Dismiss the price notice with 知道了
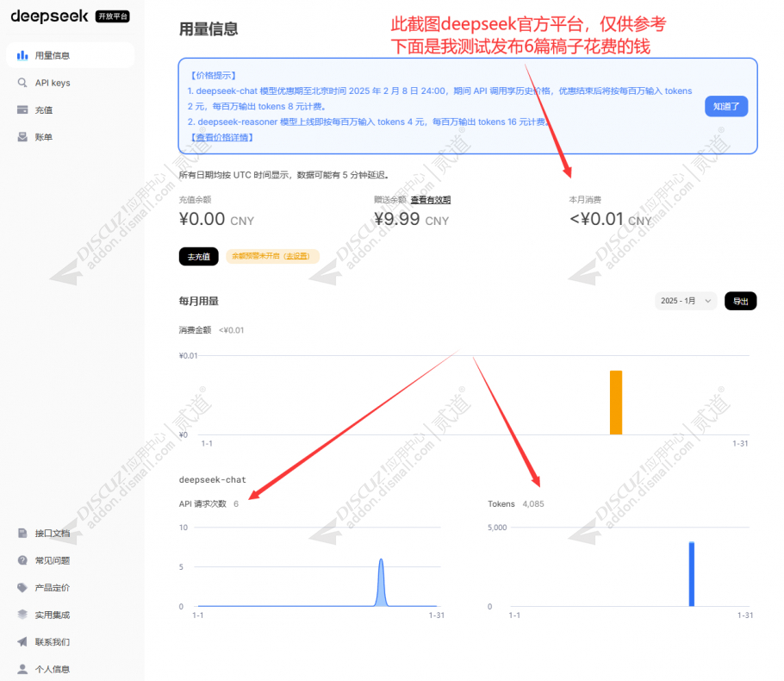Image resolution: width=784 pixels, height=681 pixels. 726,106
